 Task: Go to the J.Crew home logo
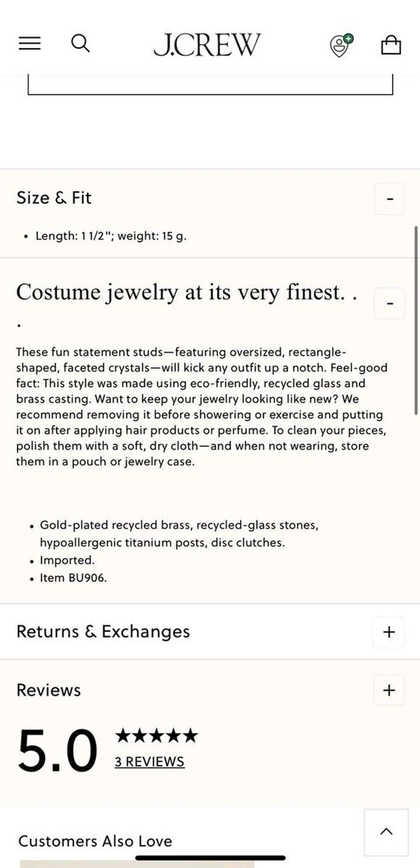click(207, 45)
